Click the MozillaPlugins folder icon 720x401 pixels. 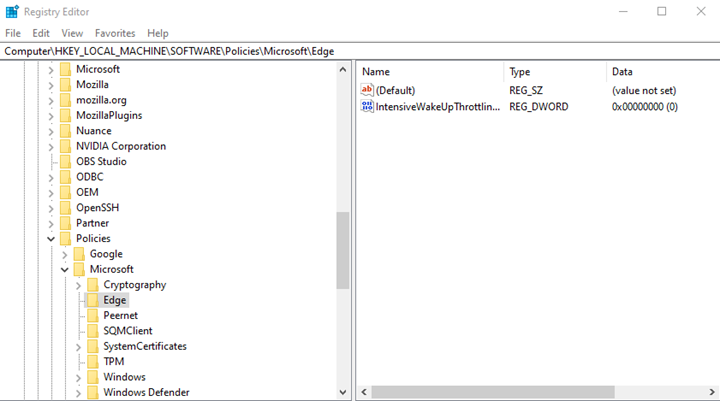click(x=66, y=115)
